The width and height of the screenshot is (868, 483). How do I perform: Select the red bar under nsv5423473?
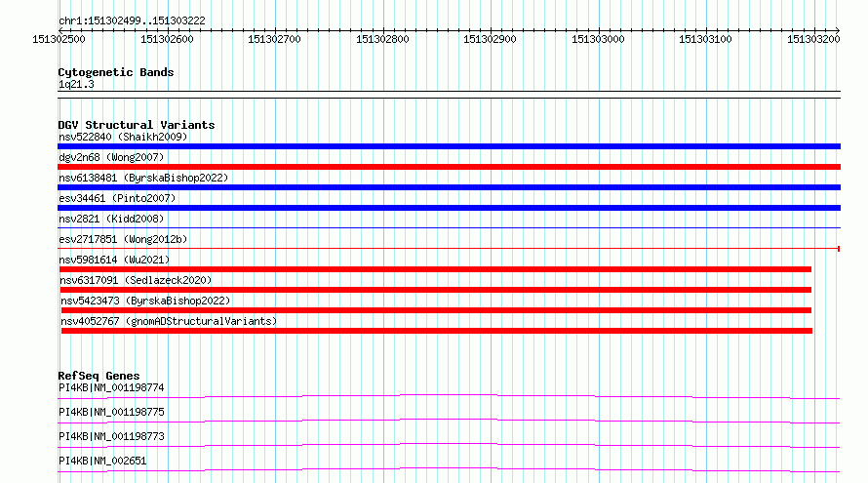(436, 310)
